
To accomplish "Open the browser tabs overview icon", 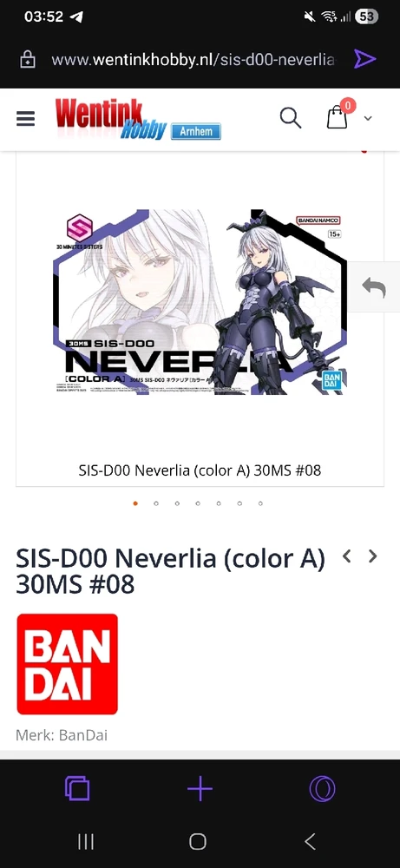I will click(x=77, y=788).
